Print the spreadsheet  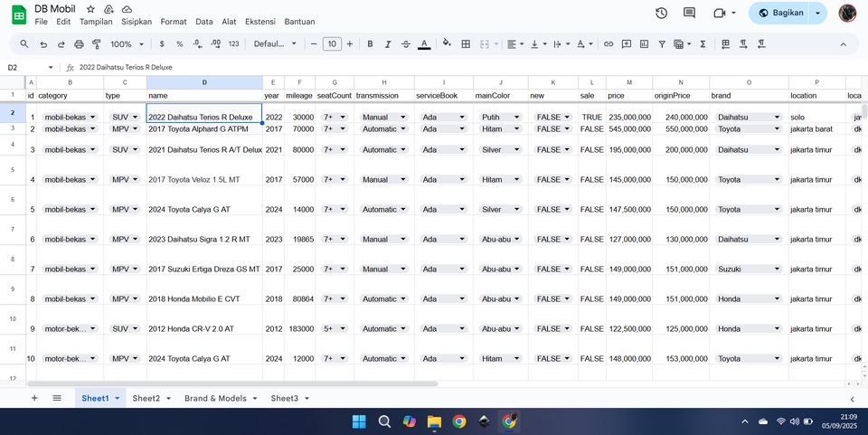[80, 44]
